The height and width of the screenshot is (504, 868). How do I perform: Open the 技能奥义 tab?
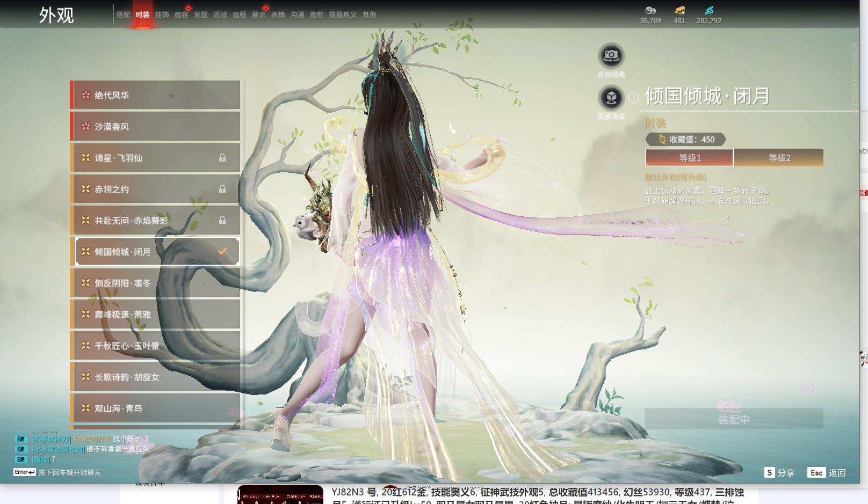pyautogui.click(x=343, y=14)
